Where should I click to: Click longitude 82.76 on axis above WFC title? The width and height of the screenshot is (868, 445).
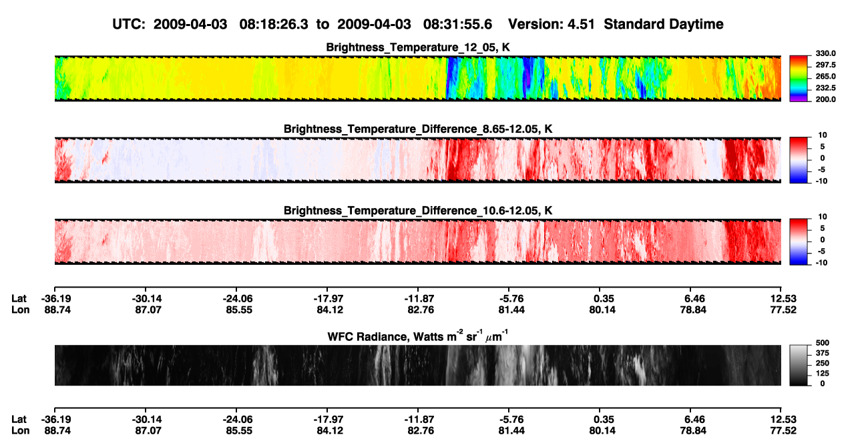[419, 310]
